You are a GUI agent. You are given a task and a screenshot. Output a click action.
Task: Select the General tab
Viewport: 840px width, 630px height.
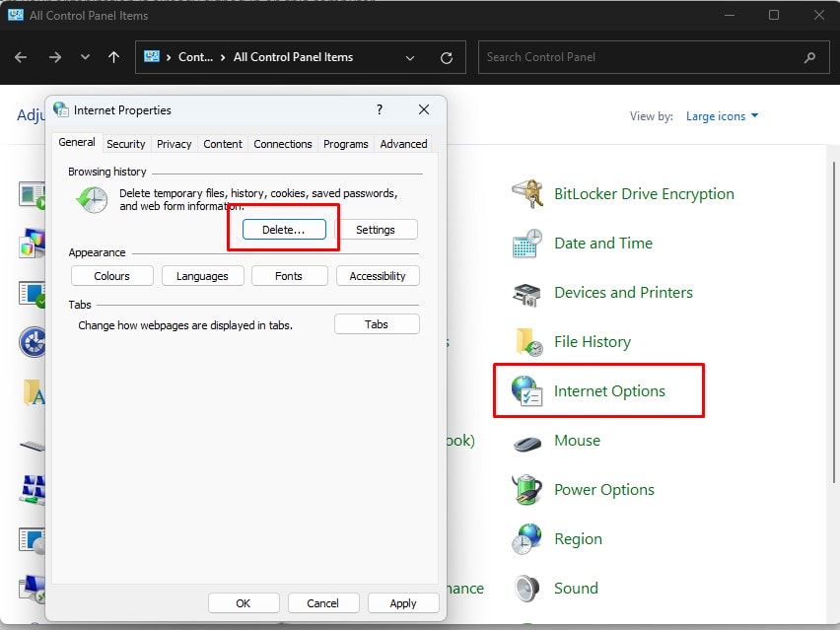click(x=77, y=143)
